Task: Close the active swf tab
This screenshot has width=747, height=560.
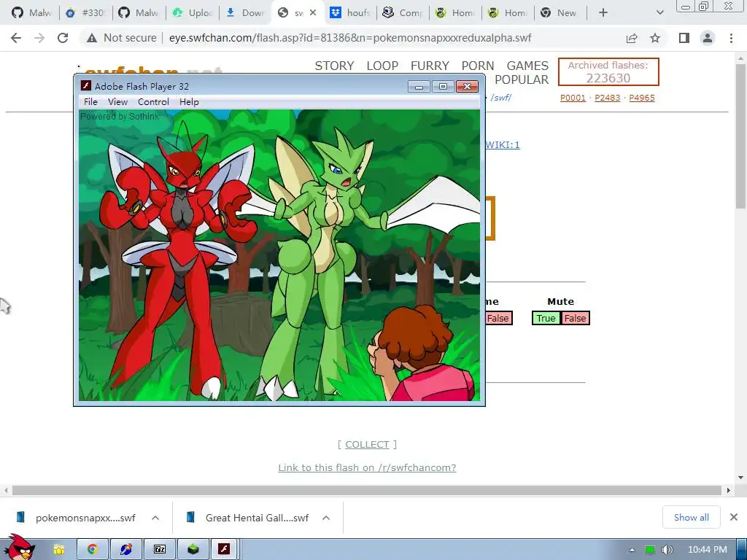Action: tap(313, 13)
